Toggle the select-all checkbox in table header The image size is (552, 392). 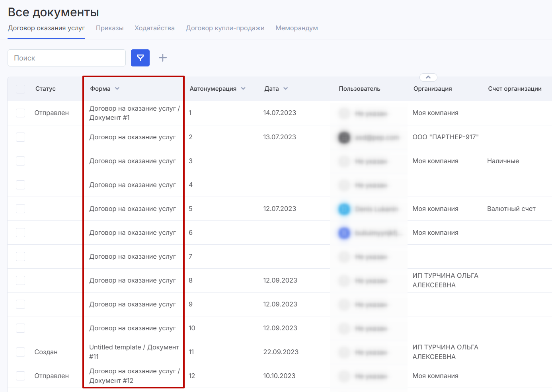click(21, 89)
